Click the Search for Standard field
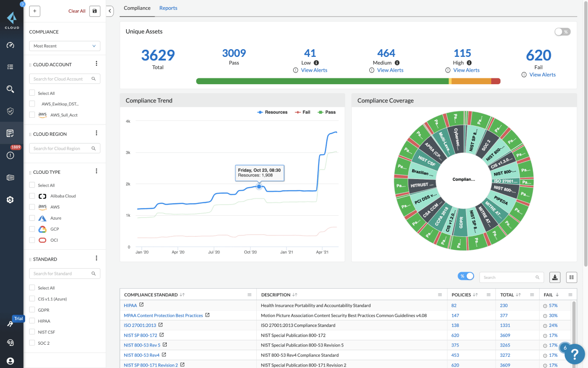The image size is (588, 368). [x=62, y=274]
